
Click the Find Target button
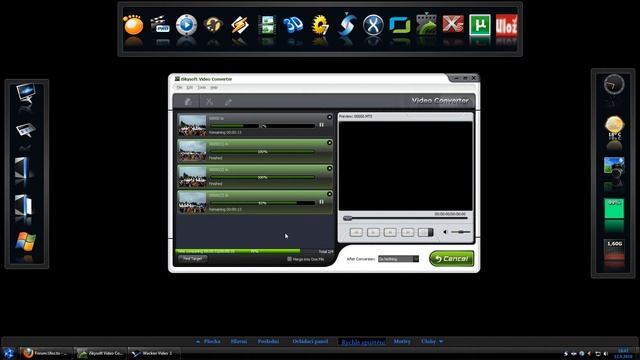pos(193,259)
